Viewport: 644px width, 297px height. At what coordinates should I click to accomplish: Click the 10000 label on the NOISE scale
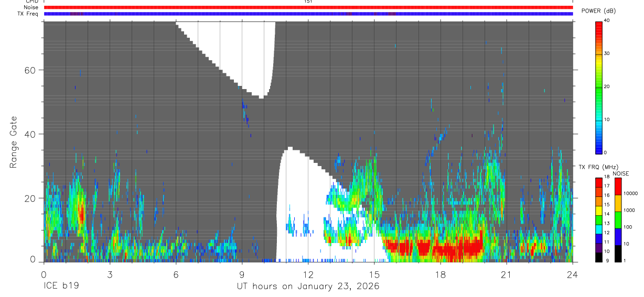[x=631, y=194]
